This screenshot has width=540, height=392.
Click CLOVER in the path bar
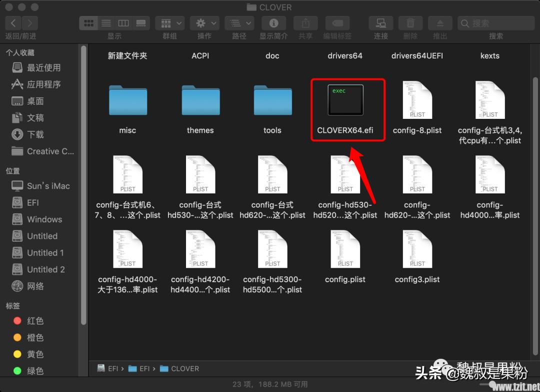[x=180, y=369]
